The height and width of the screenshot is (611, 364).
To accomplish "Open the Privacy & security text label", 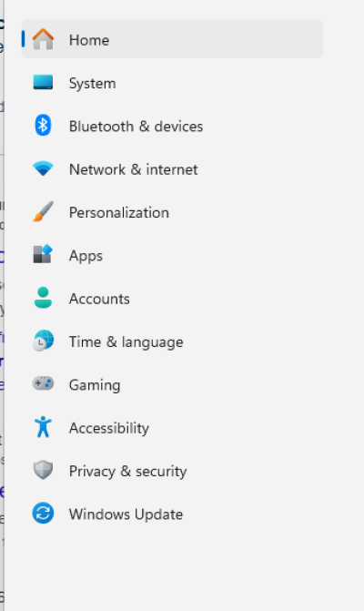I will (127, 472).
